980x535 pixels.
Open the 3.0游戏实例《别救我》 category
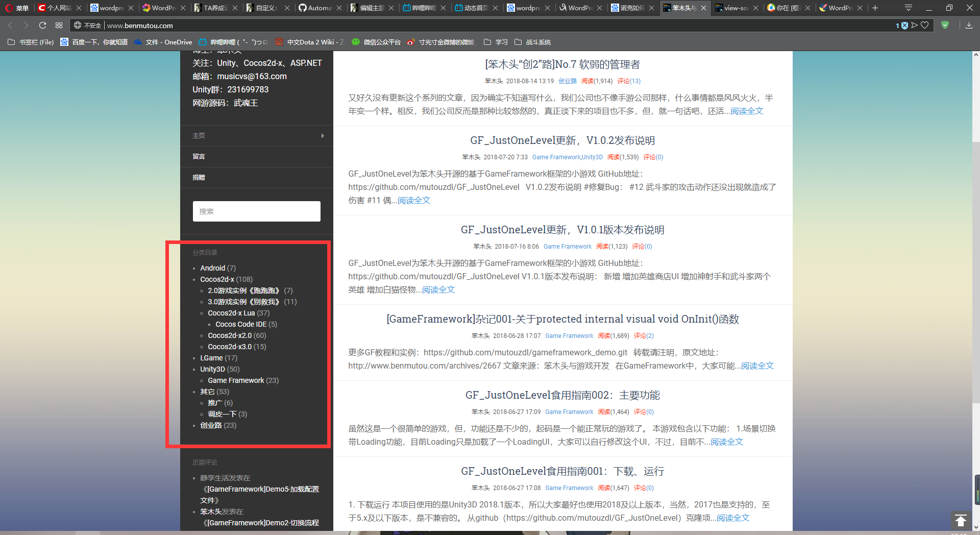point(245,302)
